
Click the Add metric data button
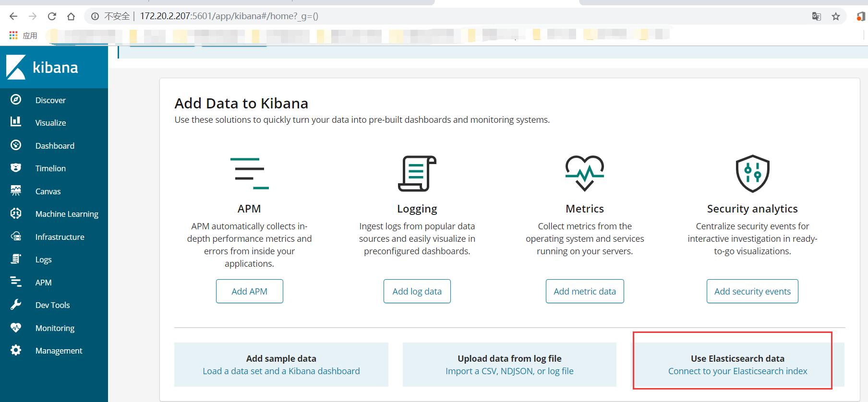click(x=585, y=291)
